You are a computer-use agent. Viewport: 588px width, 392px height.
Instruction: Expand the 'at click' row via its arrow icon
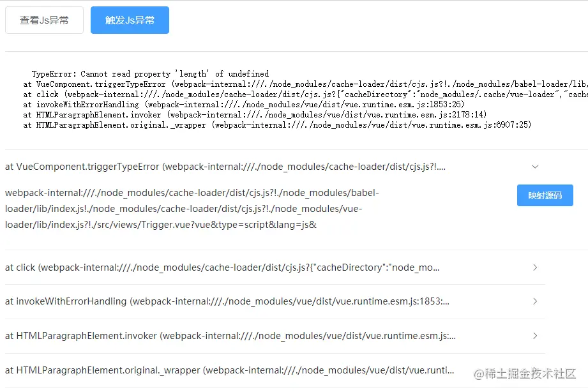(535, 268)
